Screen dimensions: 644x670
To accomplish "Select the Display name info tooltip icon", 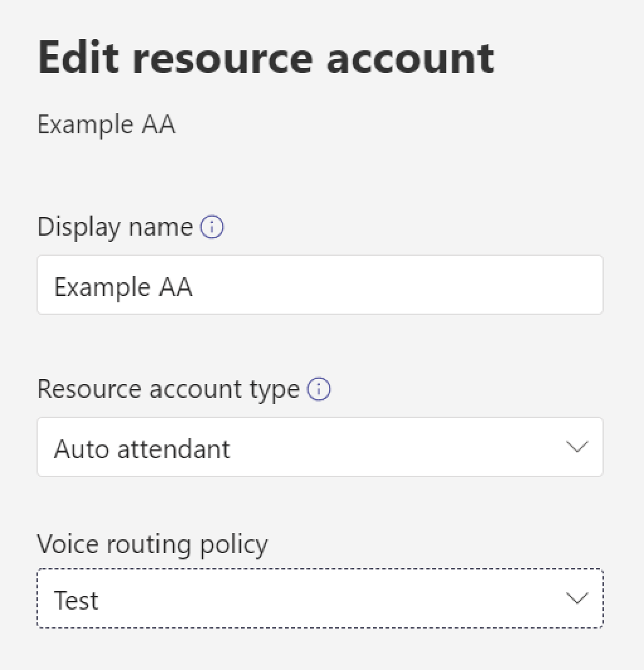I will 213,227.
